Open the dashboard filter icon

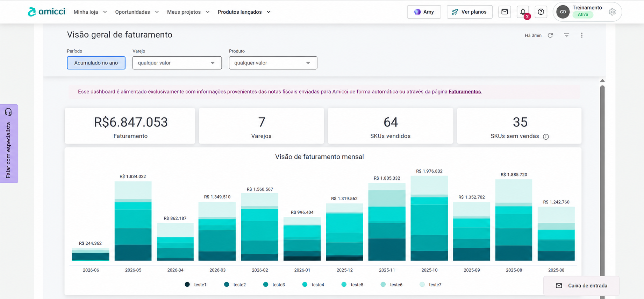click(567, 35)
